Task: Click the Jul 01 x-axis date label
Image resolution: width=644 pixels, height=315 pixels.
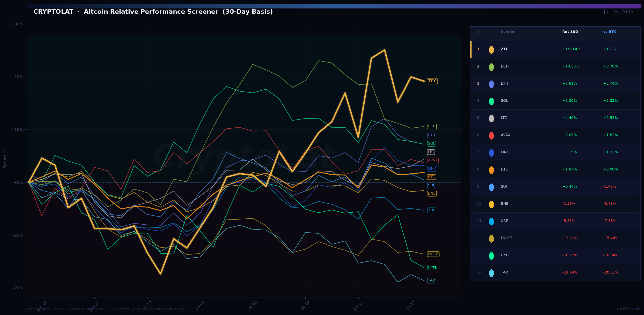Action: pos(200,305)
